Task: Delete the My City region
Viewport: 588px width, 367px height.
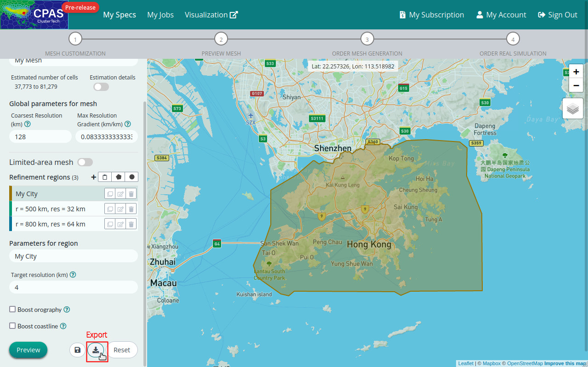Action: tap(131, 194)
